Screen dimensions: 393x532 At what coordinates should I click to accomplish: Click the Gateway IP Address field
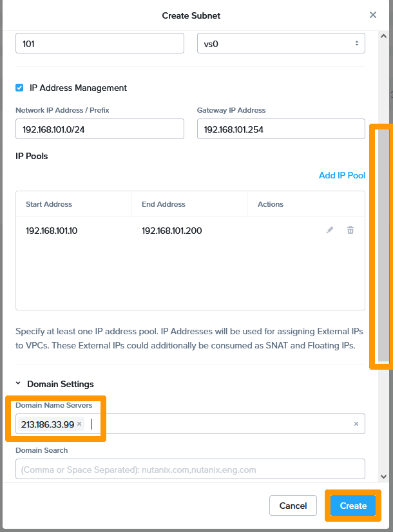click(x=281, y=129)
